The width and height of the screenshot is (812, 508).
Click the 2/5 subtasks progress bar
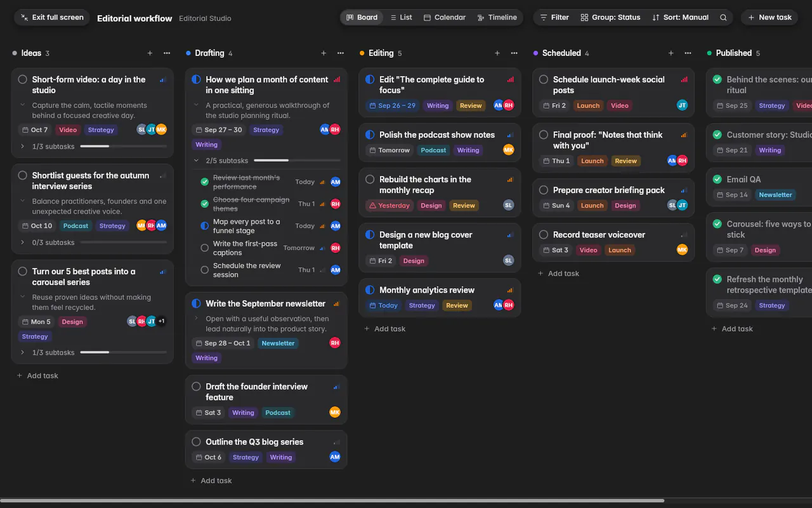click(297, 161)
